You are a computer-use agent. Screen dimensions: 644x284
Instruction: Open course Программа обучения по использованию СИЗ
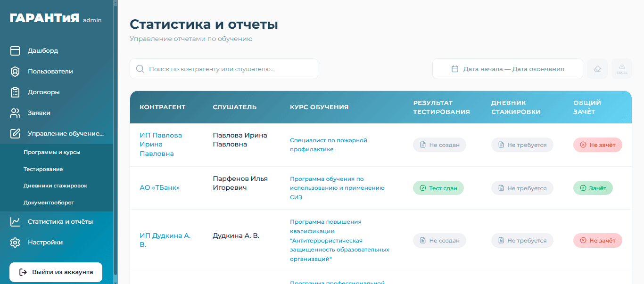pos(337,188)
